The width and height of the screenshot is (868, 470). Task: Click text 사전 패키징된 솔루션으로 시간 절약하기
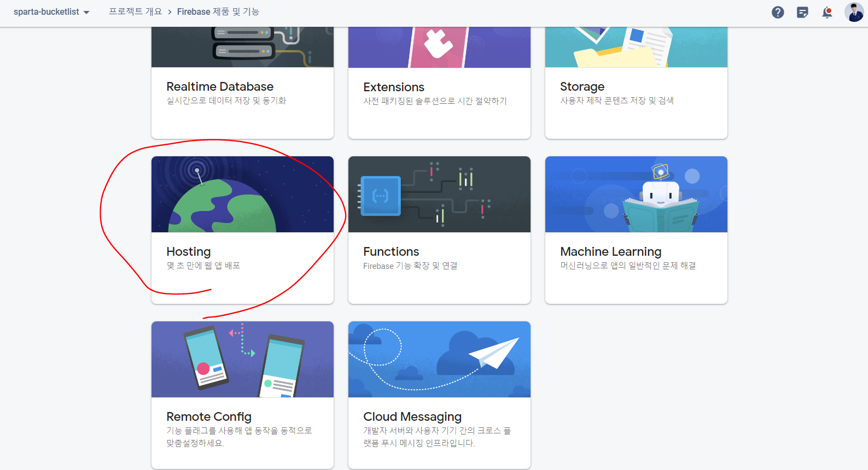pyautogui.click(x=435, y=101)
